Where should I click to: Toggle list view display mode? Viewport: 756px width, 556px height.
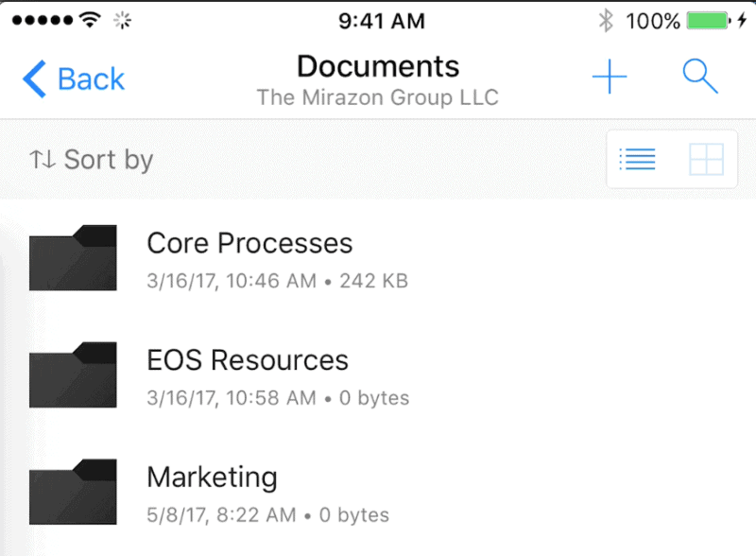pos(637,159)
